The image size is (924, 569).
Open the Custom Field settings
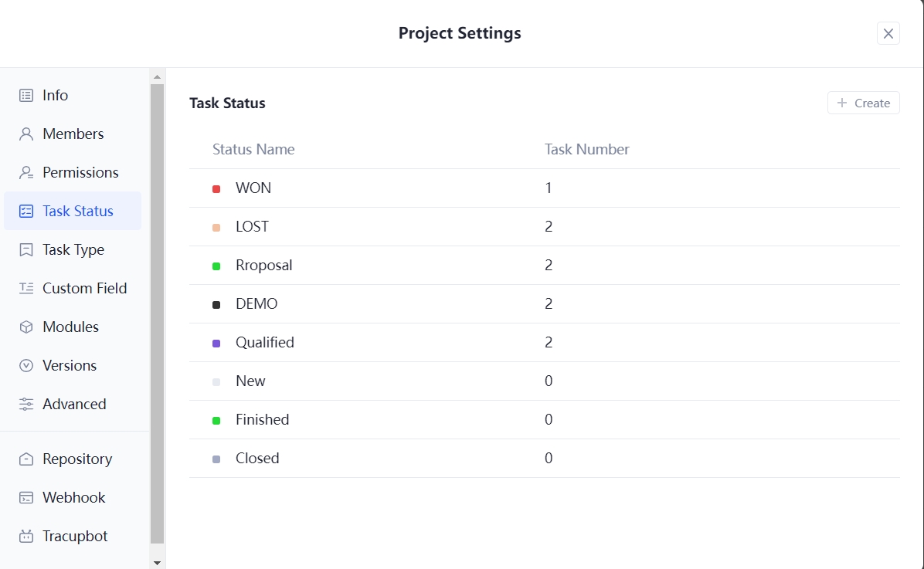(x=84, y=288)
